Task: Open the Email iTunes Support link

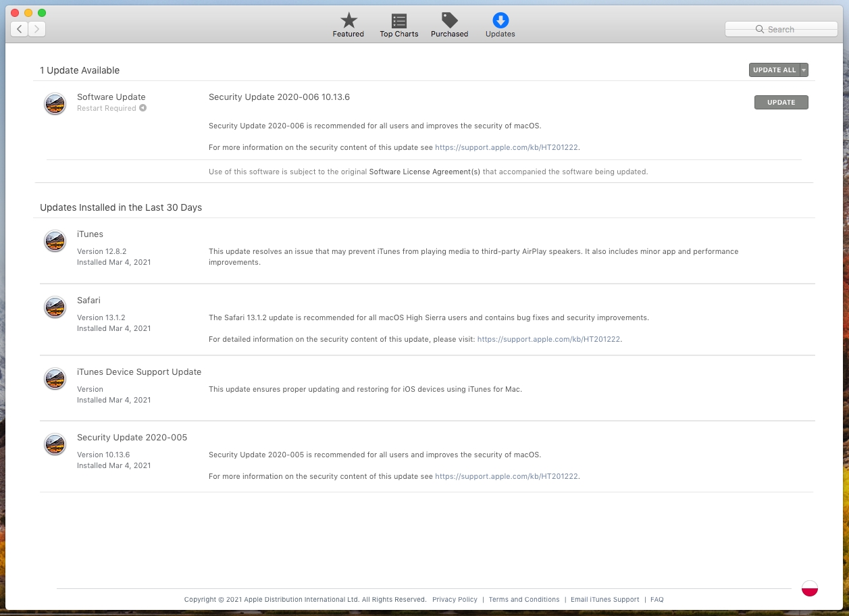Action: 605,600
